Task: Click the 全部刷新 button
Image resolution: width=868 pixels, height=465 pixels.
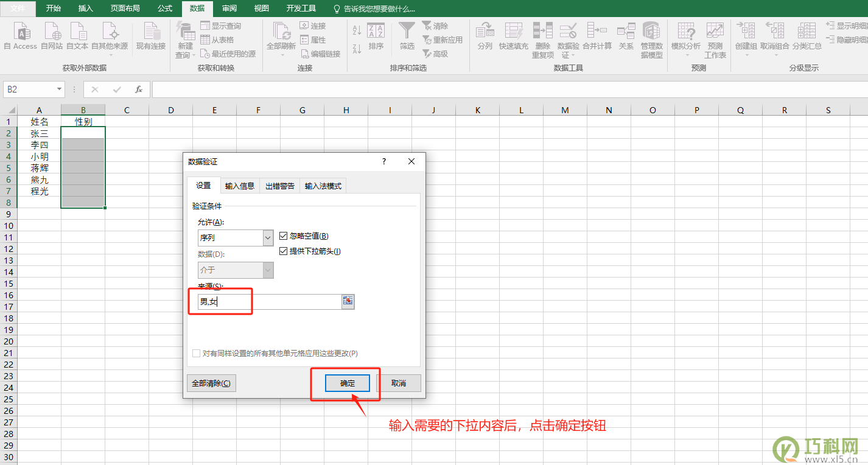Action: [x=281, y=39]
